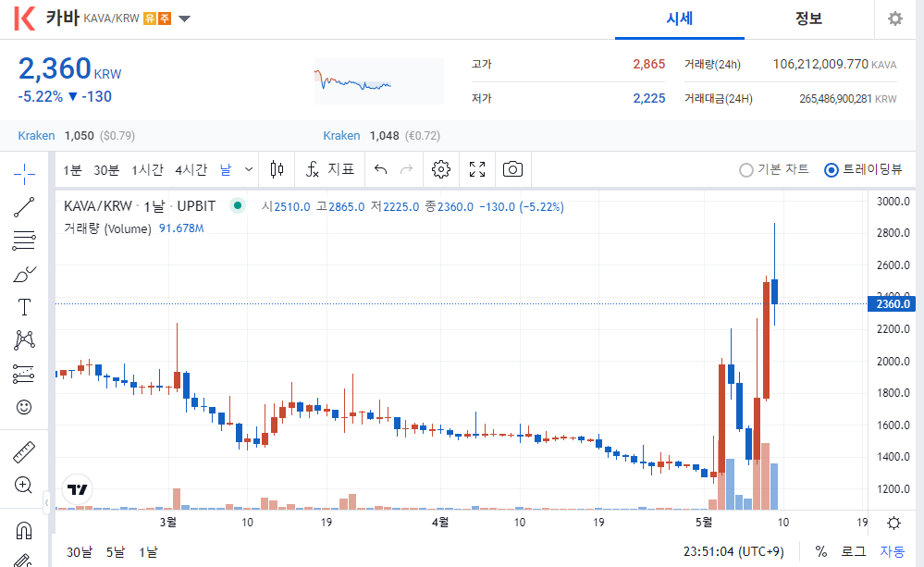
Task: Open page settings gear at top right
Action: tap(895, 18)
